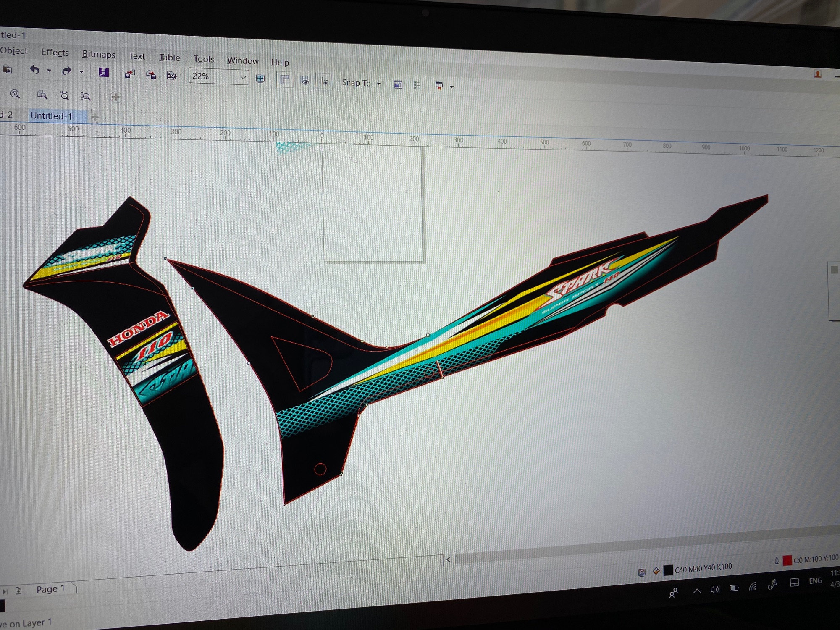Open the Window menu
Screen dimensions: 840x630
point(243,61)
